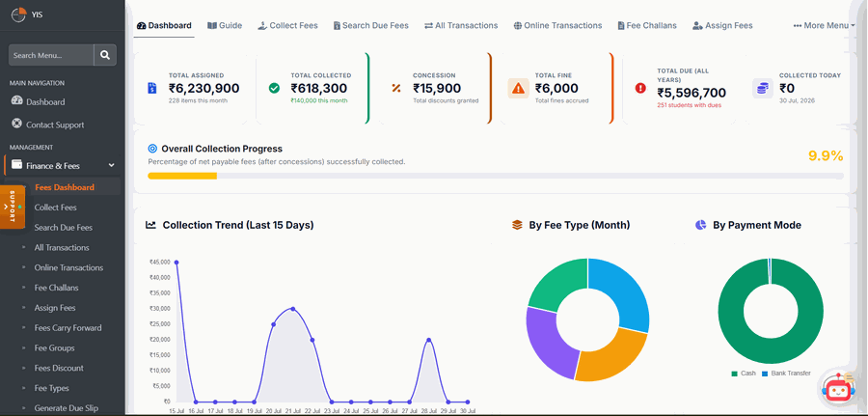This screenshot has width=868, height=416.
Task: Focus the Search Menu input field
Action: 51,55
